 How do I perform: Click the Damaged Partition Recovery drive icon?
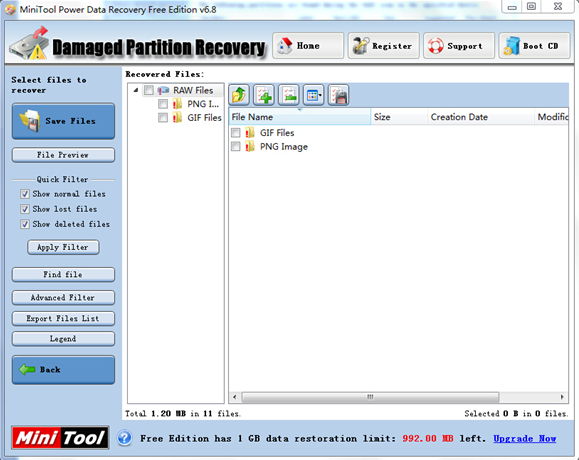point(30,44)
